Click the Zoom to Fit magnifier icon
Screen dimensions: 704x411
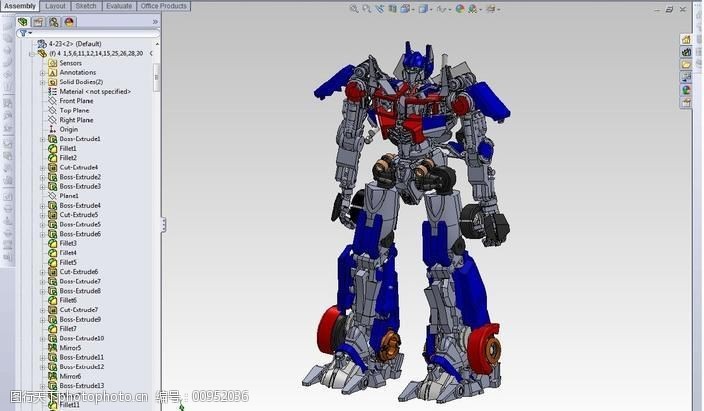pyautogui.click(x=354, y=9)
